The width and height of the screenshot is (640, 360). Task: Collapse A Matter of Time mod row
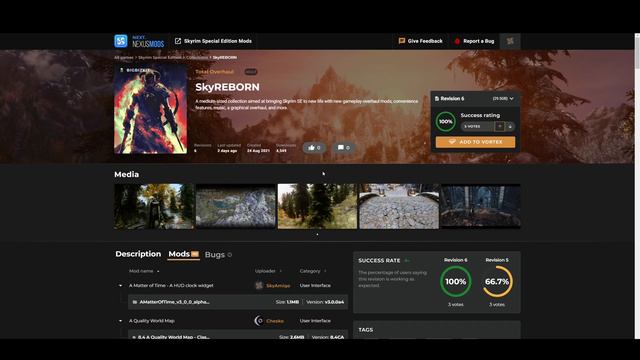(x=120, y=286)
